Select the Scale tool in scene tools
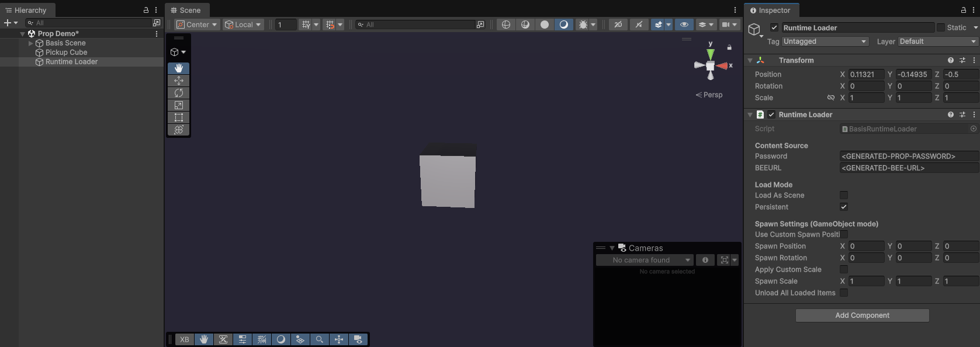The width and height of the screenshot is (980, 347). tap(179, 105)
